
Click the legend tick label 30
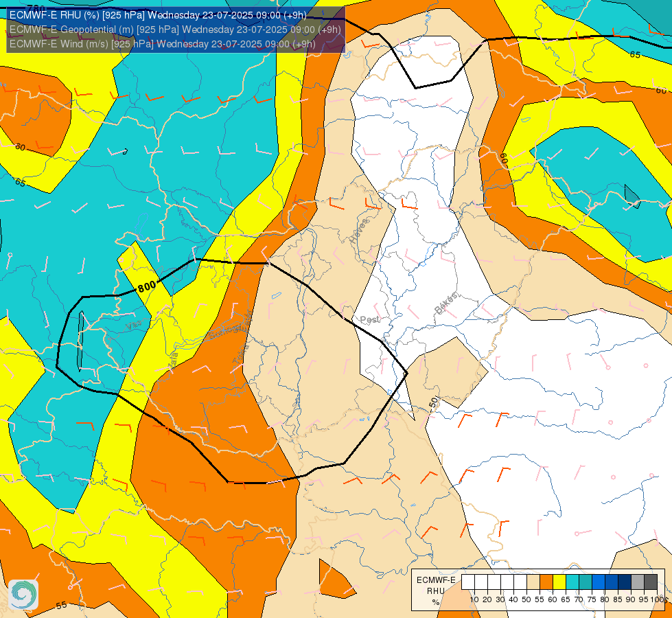[500, 600]
